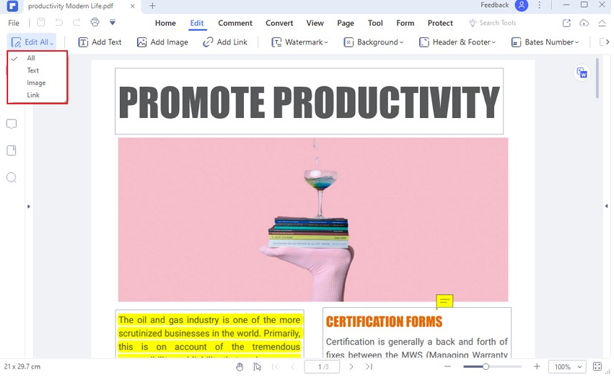Click the share icon at top right

click(x=566, y=23)
